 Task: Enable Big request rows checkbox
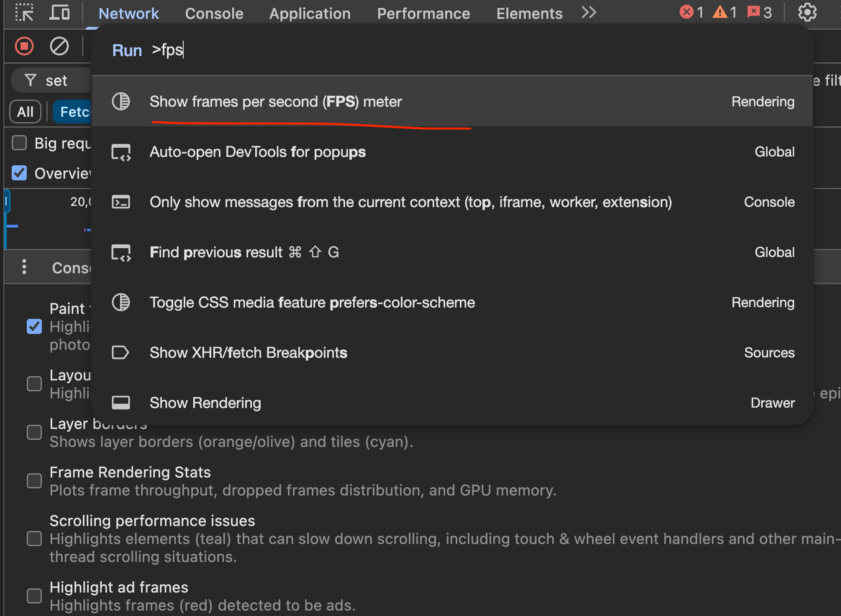coord(19,143)
